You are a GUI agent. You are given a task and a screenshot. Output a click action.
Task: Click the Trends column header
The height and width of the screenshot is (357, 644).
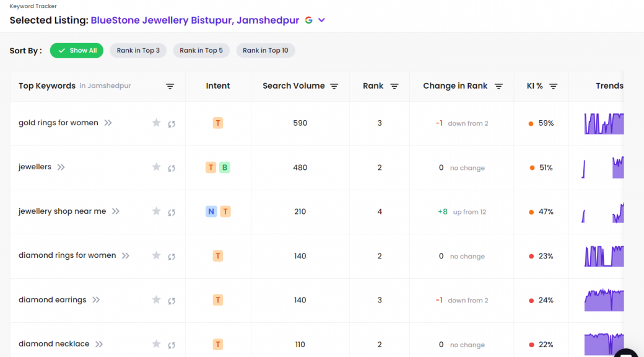pos(609,86)
